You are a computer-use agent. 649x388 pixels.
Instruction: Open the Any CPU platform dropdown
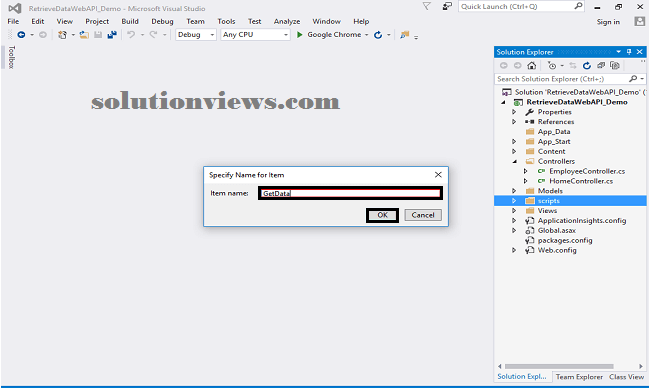tap(286, 35)
